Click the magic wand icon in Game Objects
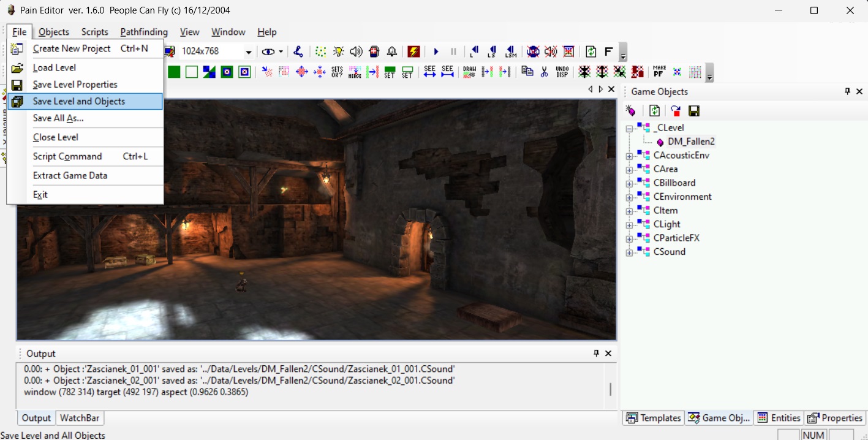The height and width of the screenshot is (440, 868). pyautogui.click(x=631, y=111)
